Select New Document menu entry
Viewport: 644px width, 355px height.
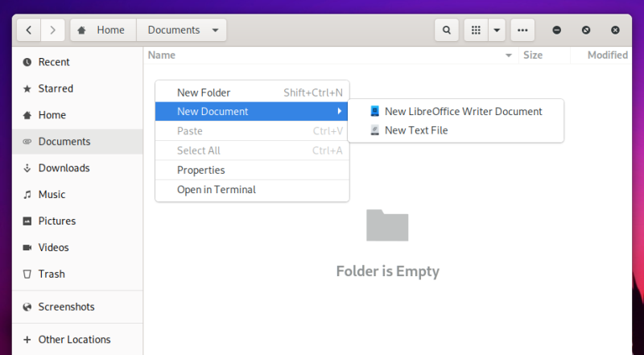click(251, 111)
